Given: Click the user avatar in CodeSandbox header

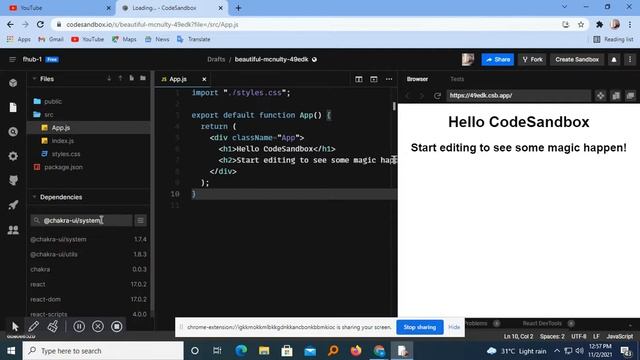Looking at the screenshot, I should (x=468, y=60).
